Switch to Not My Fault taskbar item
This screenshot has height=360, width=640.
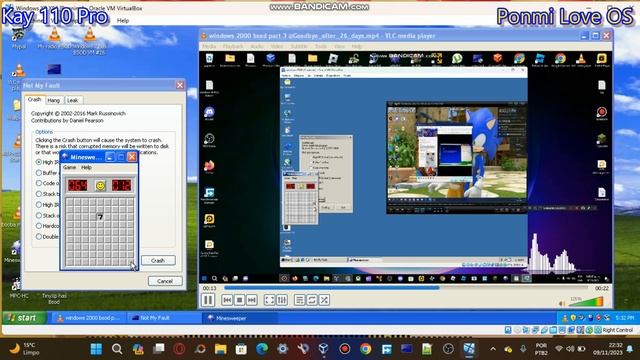(164, 318)
